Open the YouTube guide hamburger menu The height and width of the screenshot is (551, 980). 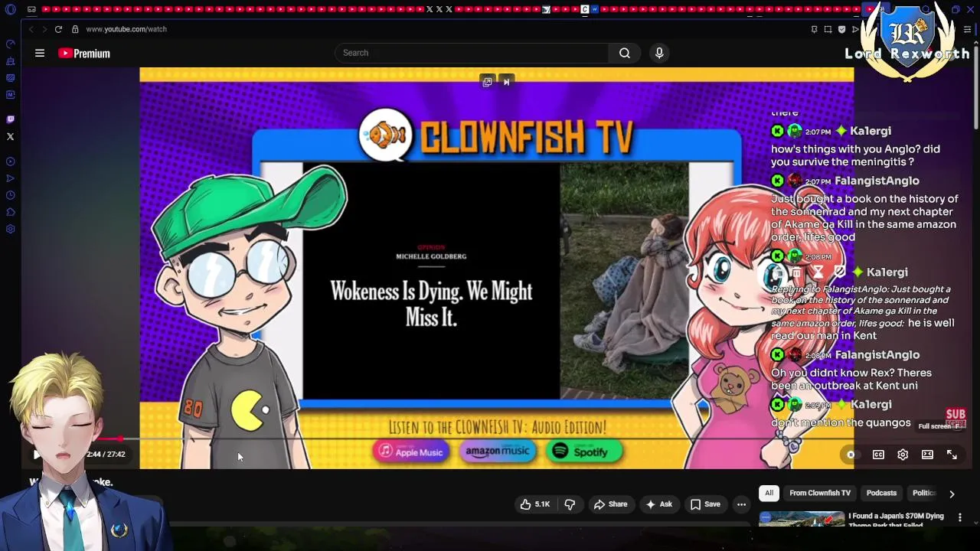[40, 53]
